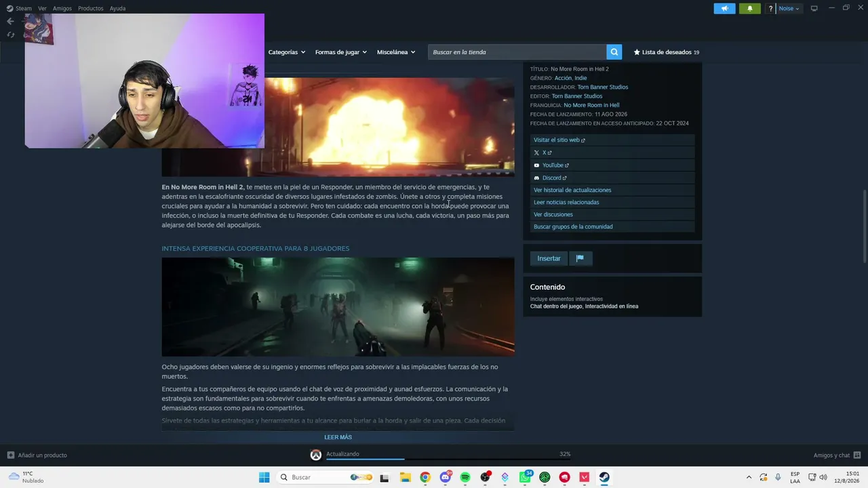Open the Windows Start menu
Viewport: 868px width, 488px height.
264,477
